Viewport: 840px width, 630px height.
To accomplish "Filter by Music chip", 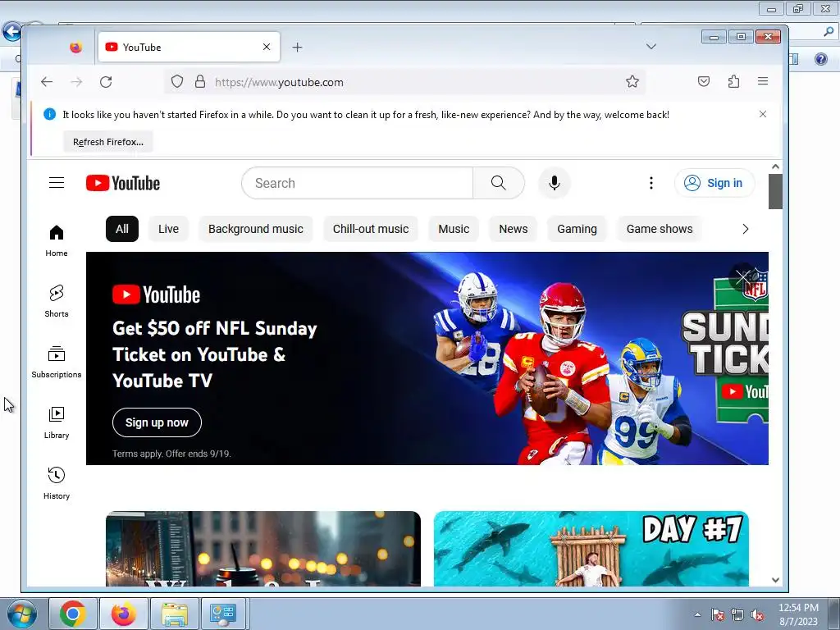I will [x=454, y=229].
